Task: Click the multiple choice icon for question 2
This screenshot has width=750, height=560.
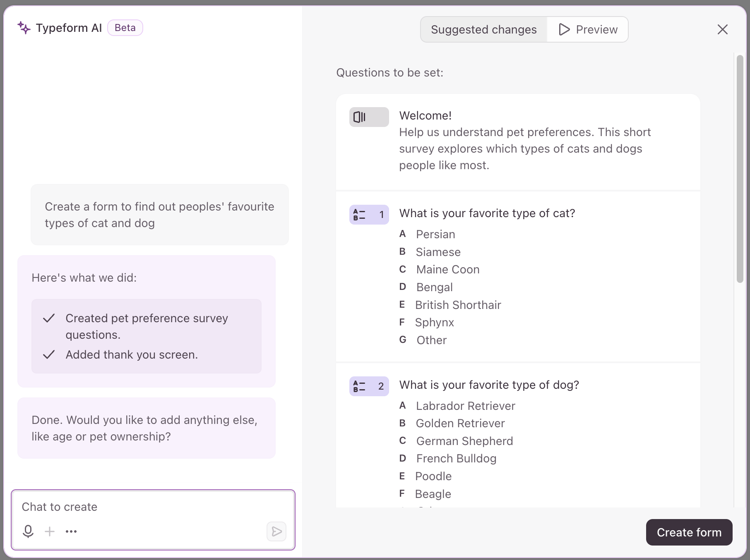Action: (x=369, y=386)
